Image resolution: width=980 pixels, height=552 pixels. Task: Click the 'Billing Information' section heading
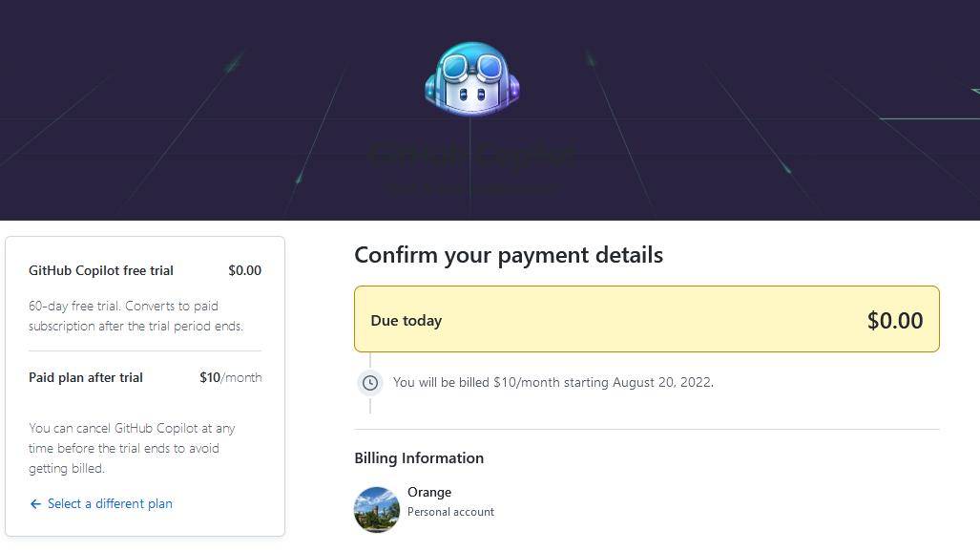419,457
